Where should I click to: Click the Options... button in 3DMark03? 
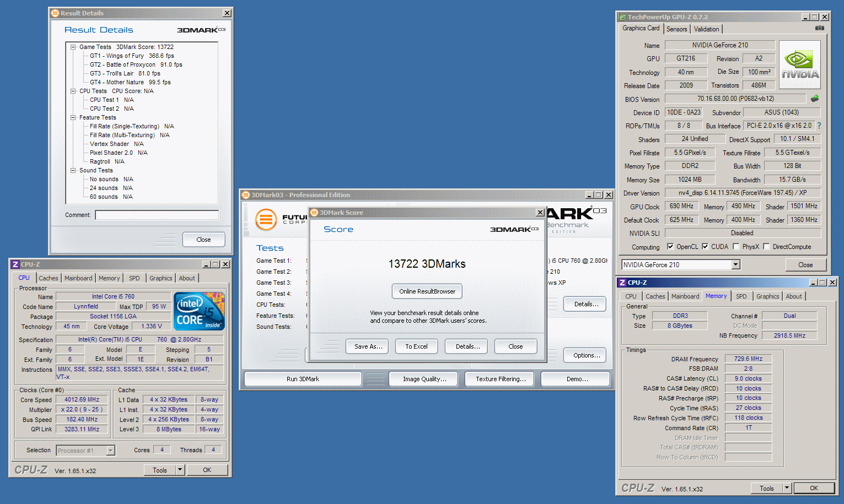click(586, 355)
